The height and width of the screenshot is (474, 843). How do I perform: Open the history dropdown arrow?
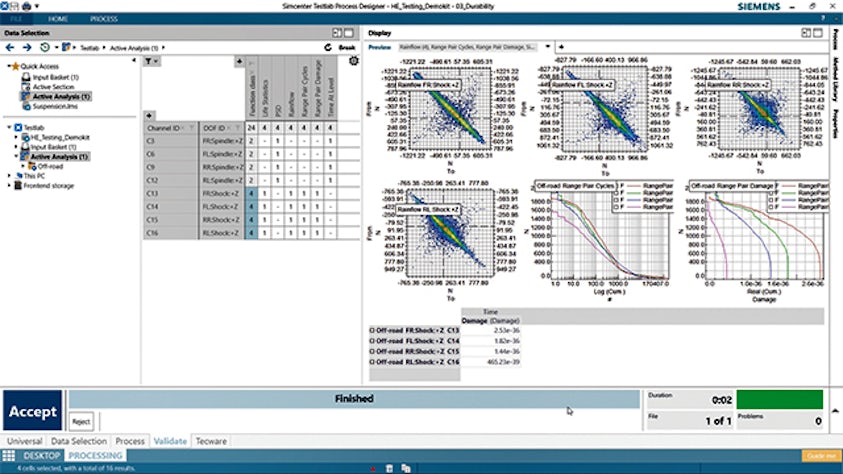pos(56,48)
